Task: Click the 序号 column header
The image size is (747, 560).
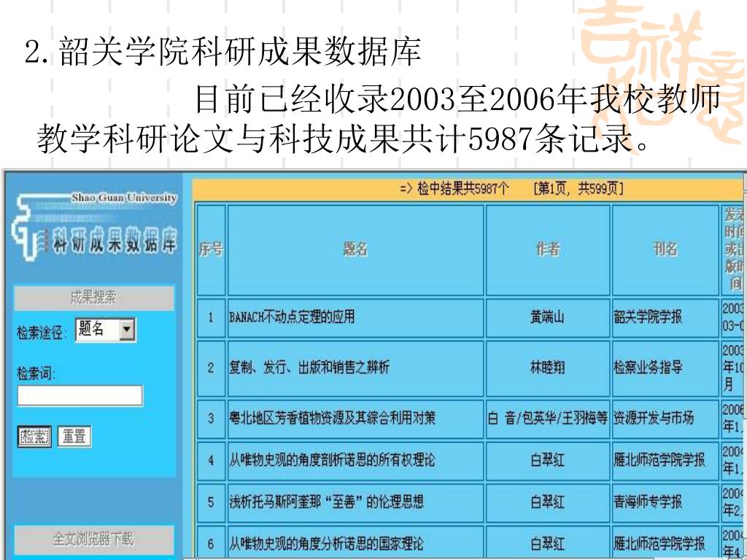Action: point(211,250)
